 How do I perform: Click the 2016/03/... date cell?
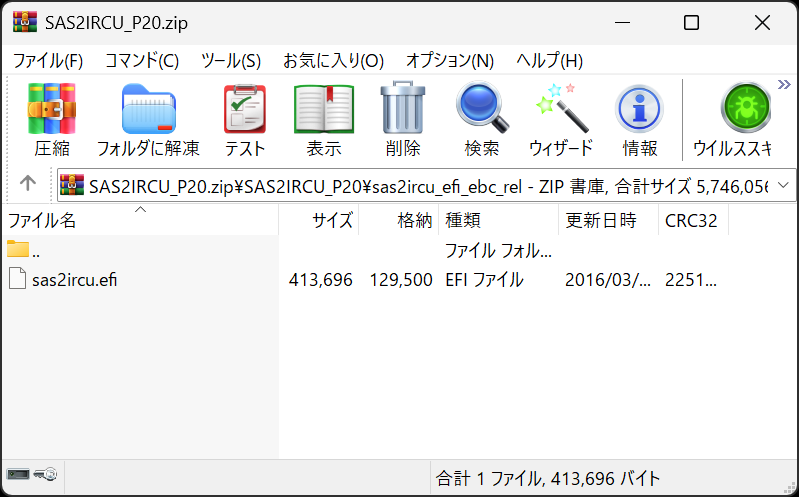608,280
